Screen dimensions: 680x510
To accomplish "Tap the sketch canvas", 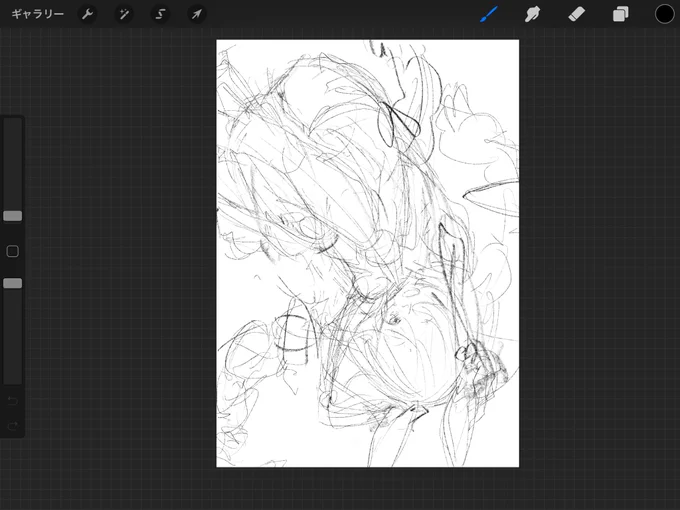I will [x=367, y=253].
